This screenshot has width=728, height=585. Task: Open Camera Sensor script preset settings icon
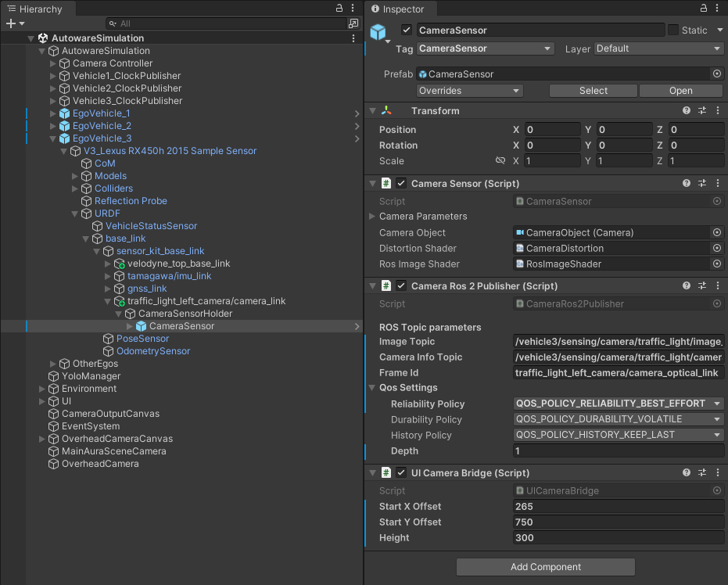[701, 183]
